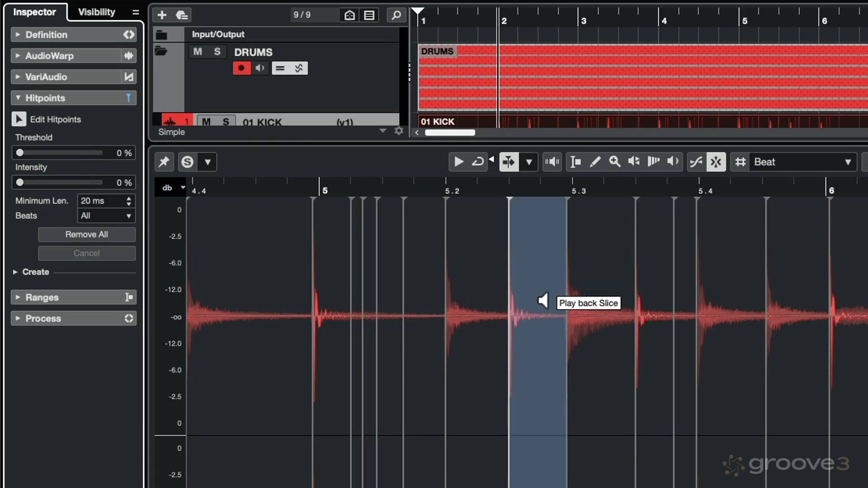Expand the Create section
Viewport: 868px width, 488px height.
point(15,272)
